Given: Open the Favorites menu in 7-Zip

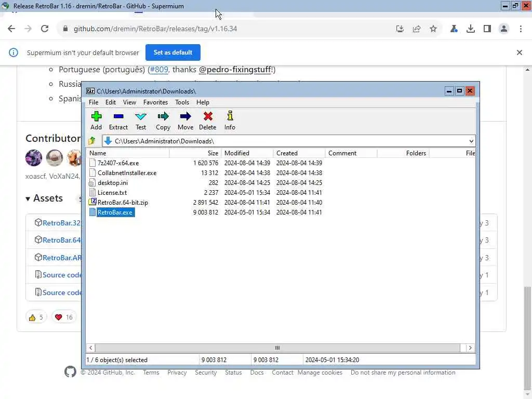Looking at the screenshot, I should coord(155,102).
